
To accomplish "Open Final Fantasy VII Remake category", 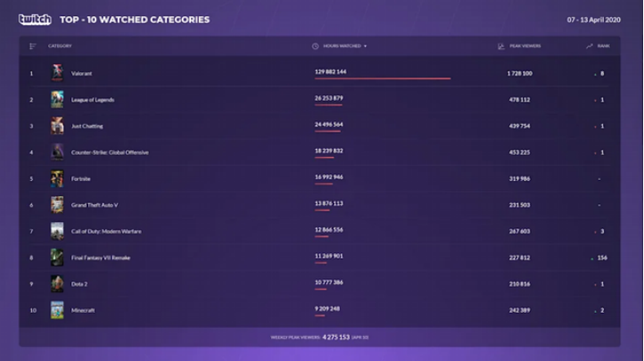I will click(x=101, y=258).
